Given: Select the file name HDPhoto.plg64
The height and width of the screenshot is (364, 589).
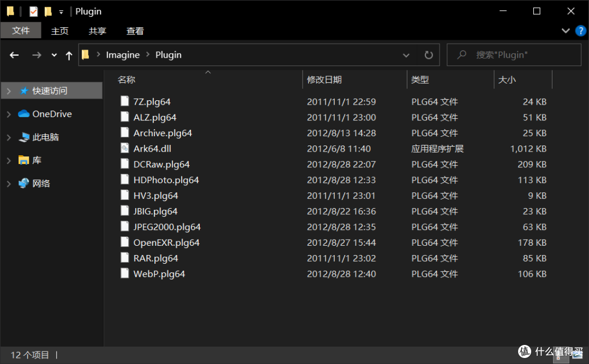Looking at the screenshot, I should coord(166,180).
